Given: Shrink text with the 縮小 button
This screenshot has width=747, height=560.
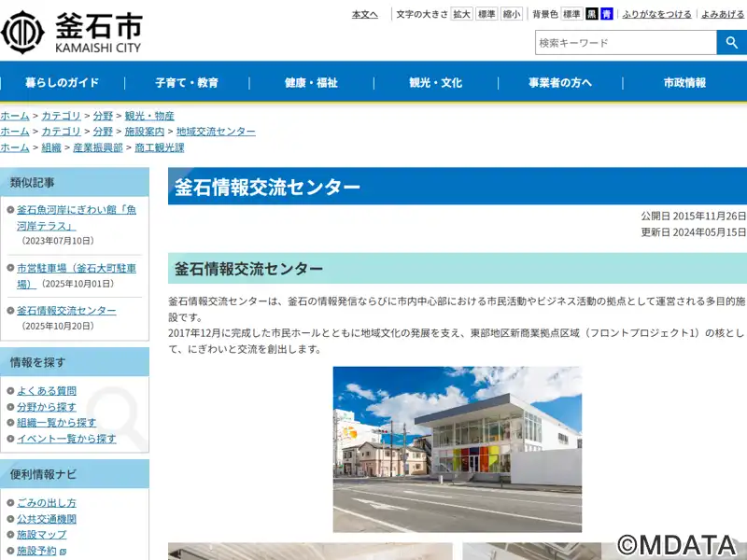Looking at the screenshot, I should (512, 14).
